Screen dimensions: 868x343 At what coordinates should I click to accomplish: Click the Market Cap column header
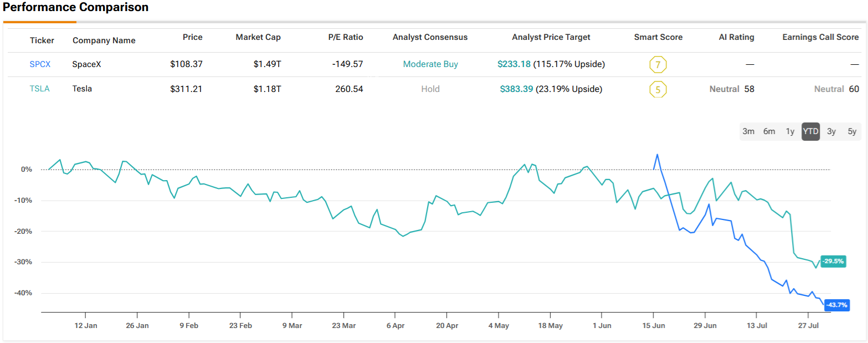258,37
